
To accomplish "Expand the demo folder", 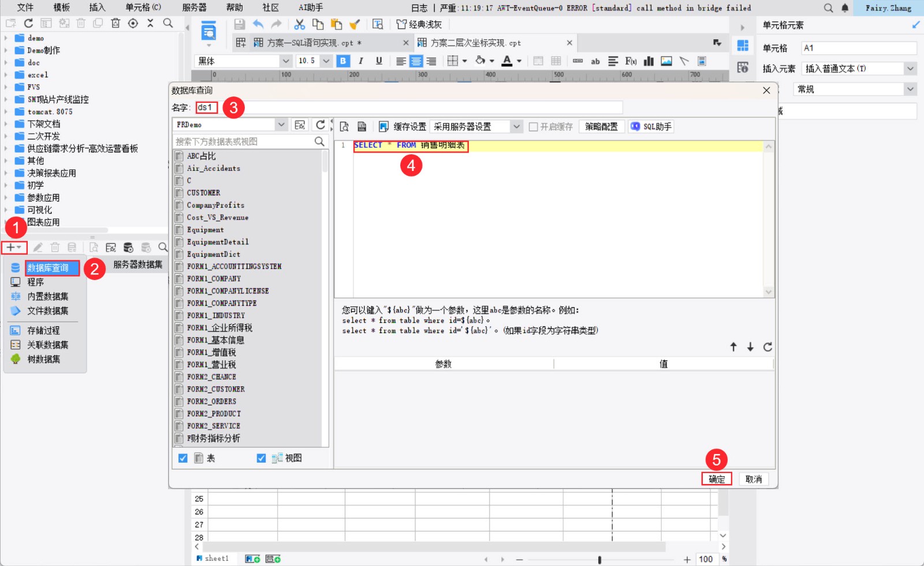I will click(x=6, y=38).
